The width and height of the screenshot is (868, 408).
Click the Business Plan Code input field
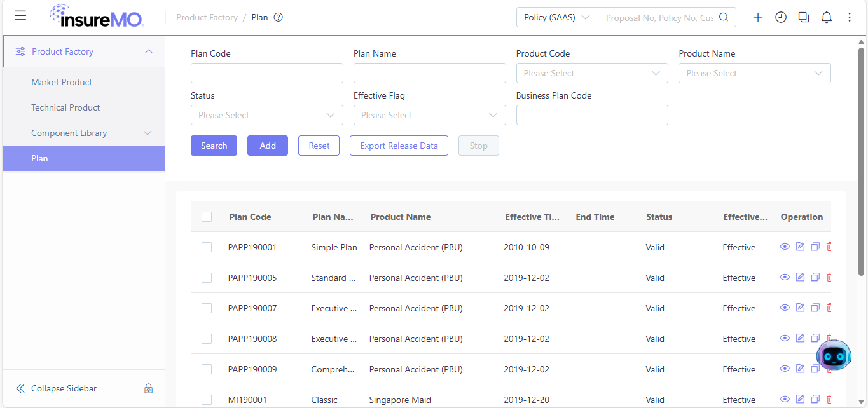592,115
